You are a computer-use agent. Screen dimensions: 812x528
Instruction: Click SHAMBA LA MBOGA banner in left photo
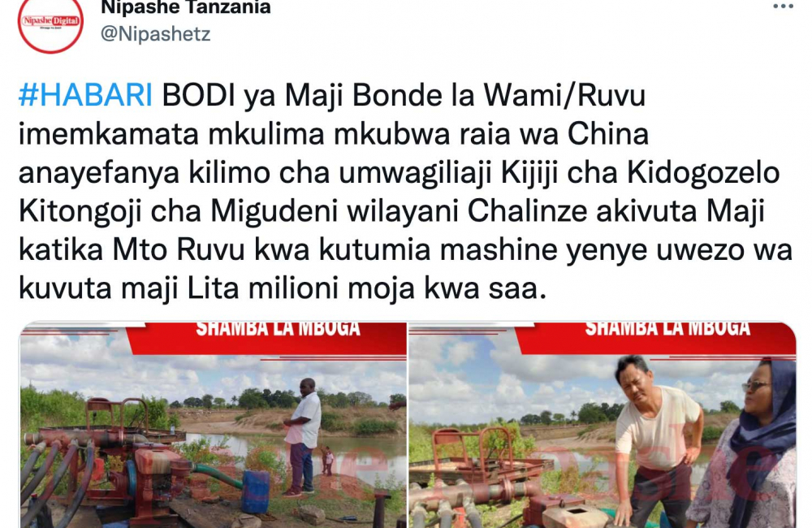(278, 330)
